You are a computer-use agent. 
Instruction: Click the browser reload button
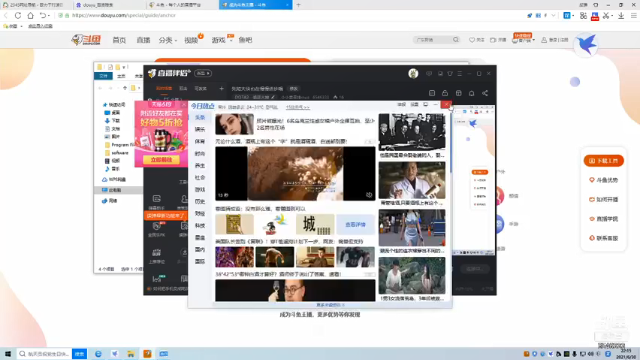[18, 16]
